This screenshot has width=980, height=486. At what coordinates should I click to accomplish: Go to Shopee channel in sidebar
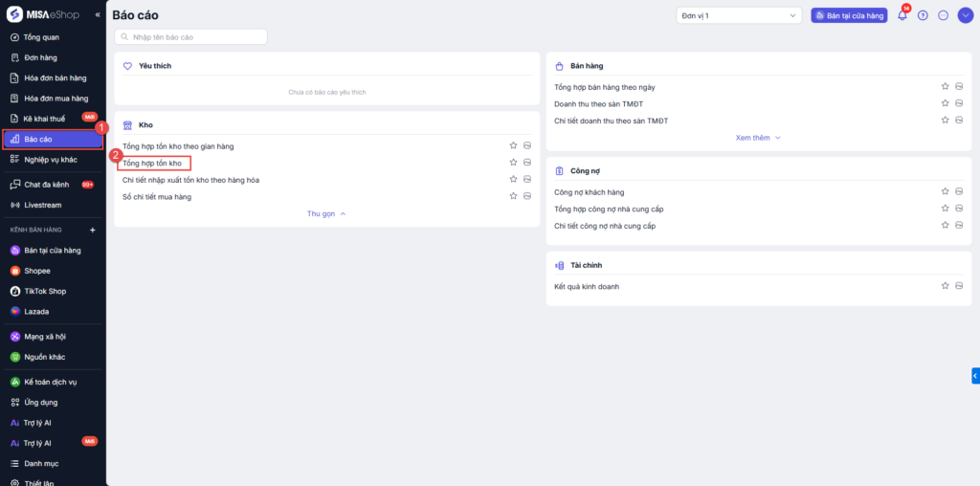click(37, 271)
